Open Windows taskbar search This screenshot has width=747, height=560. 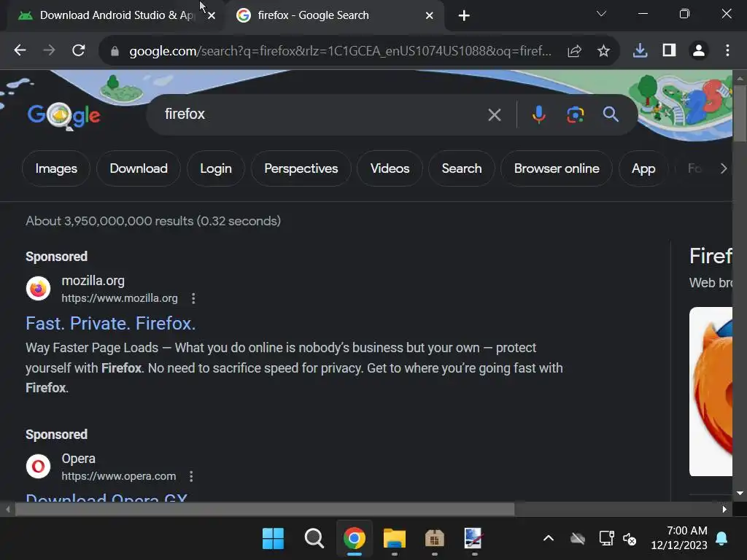(314, 539)
